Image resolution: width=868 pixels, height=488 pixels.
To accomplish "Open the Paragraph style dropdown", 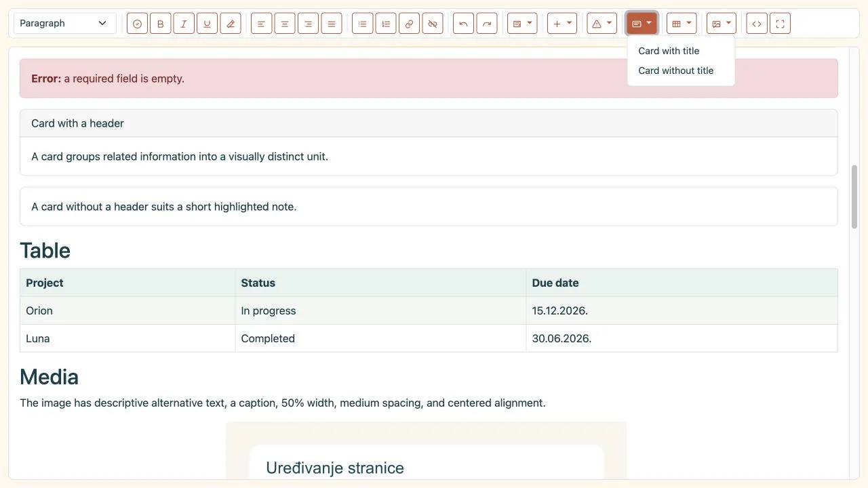I will [65, 23].
